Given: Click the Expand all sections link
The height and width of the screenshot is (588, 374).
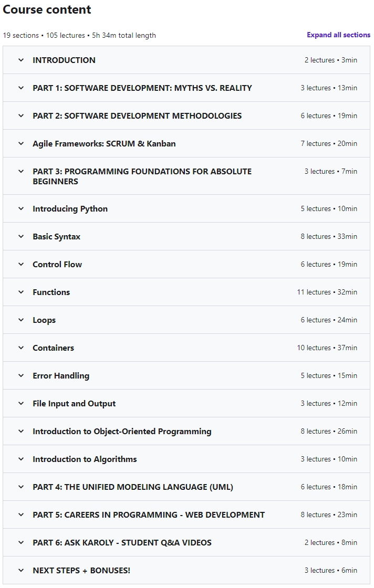Looking at the screenshot, I should coord(338,35).
